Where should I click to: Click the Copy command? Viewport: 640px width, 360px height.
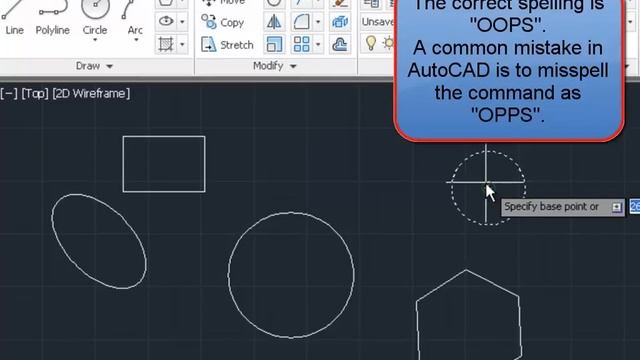click(222, 22)
